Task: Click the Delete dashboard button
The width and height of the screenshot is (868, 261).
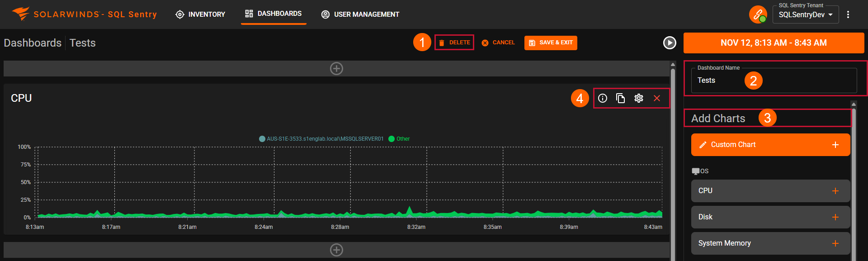Action: click(454, 43)
